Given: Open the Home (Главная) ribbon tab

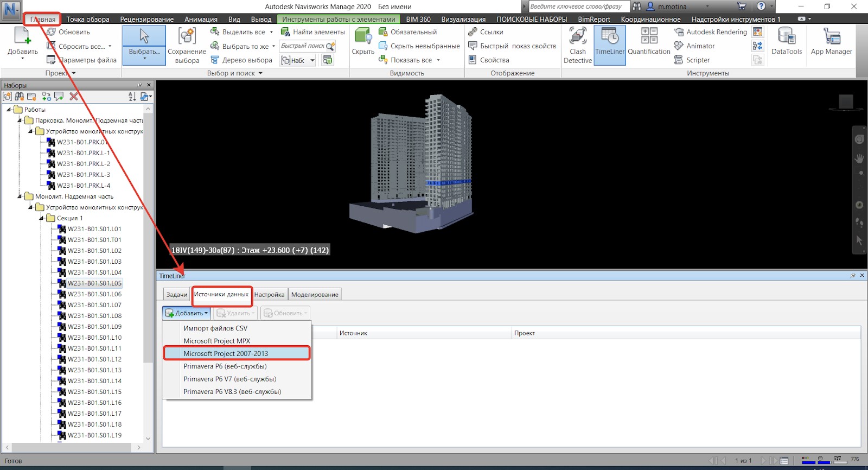Looking at the screenshot, I should [43, 19].
